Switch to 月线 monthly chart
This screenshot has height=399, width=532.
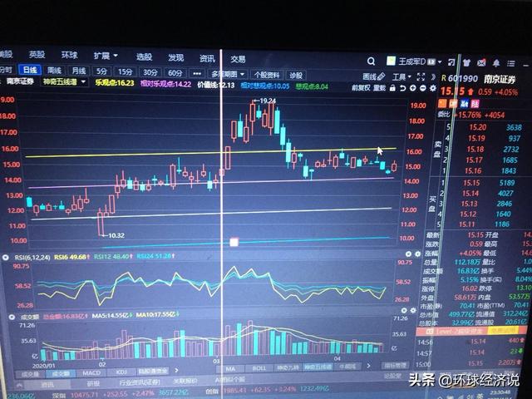[x=79, y=71]
